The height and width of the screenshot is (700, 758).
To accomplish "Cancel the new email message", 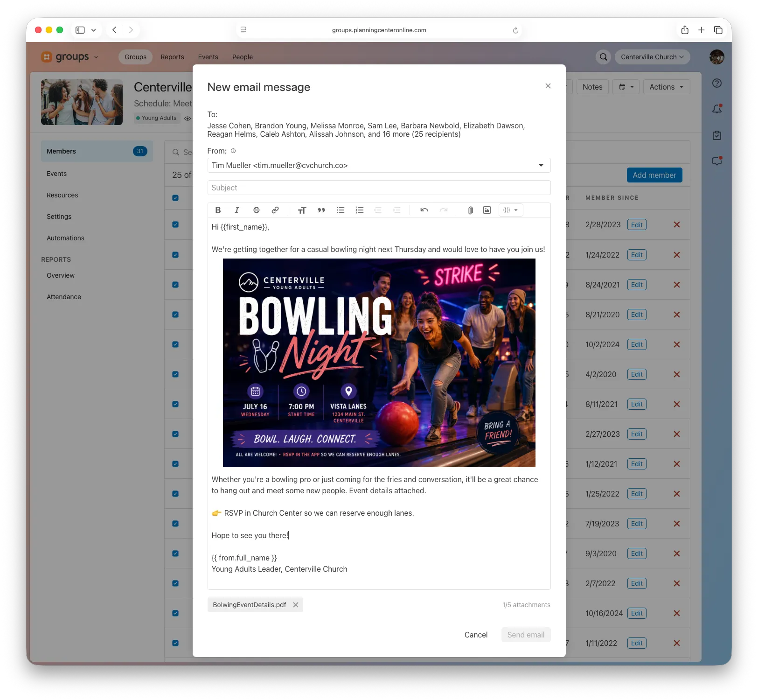I will point(476,635).
